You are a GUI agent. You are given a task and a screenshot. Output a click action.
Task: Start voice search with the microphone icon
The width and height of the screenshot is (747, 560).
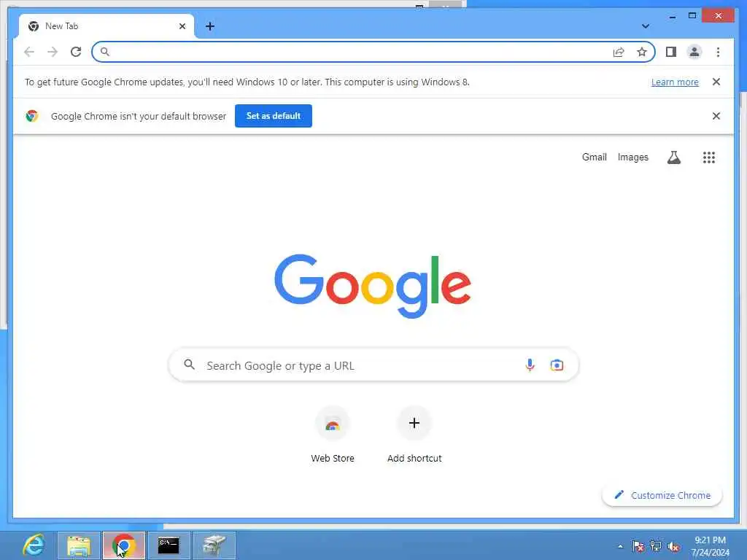(530, 365)
